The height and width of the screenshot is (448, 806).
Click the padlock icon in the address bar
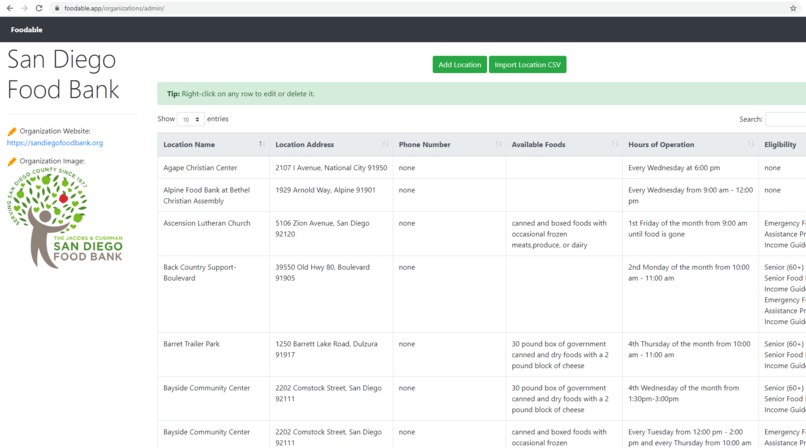coord(57,8)
